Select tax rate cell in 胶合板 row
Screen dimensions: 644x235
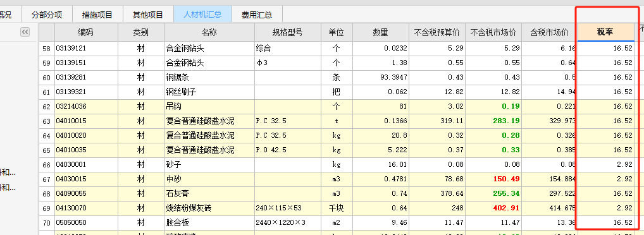click(606, 223)
